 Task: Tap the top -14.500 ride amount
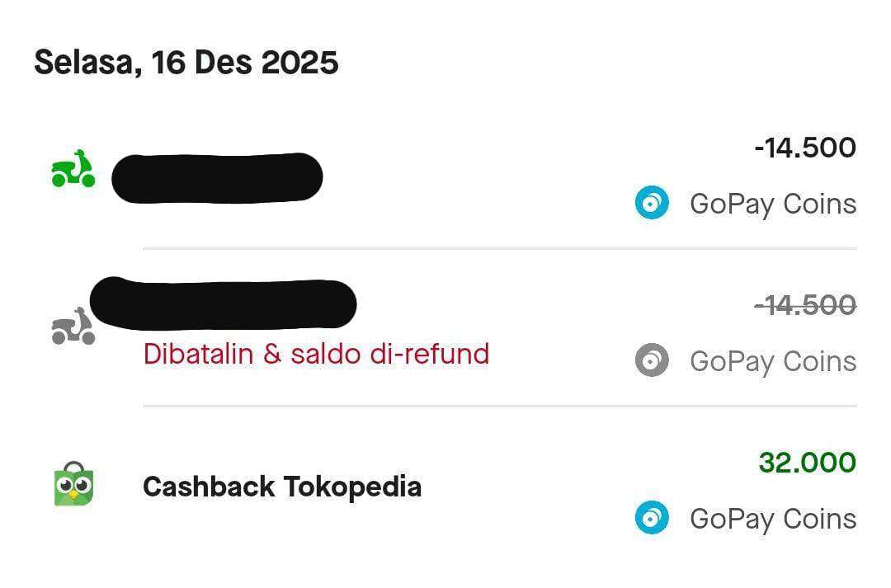pos(805,148)
